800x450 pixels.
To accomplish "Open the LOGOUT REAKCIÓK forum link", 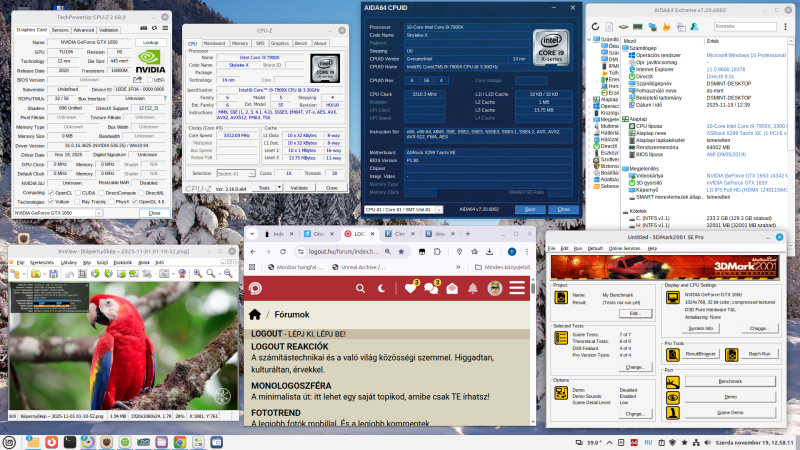I will (290, 346).
